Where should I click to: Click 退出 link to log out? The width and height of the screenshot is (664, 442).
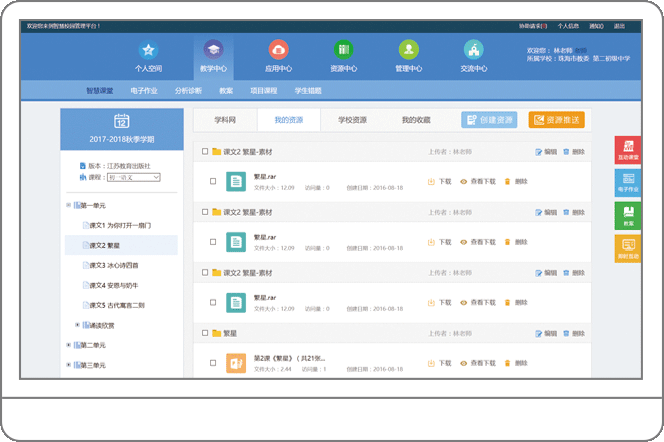(x=620, y=26)
